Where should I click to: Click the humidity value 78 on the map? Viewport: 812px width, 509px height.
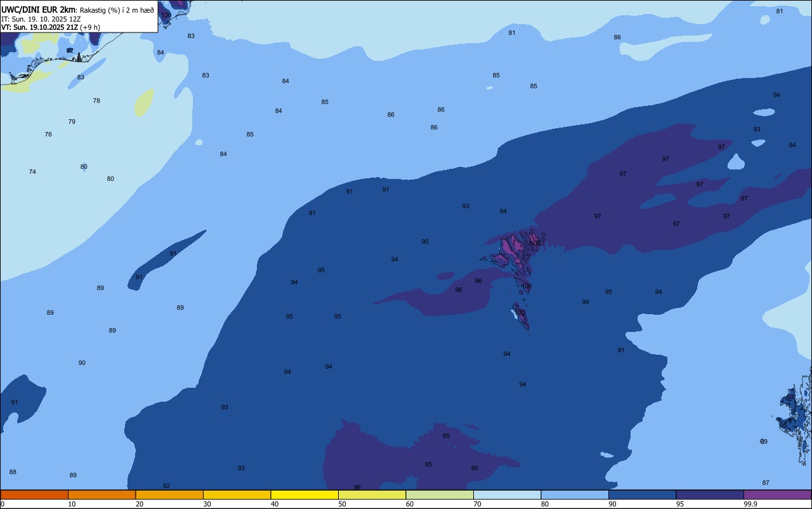pyautogui.click(x=96, y=101)
